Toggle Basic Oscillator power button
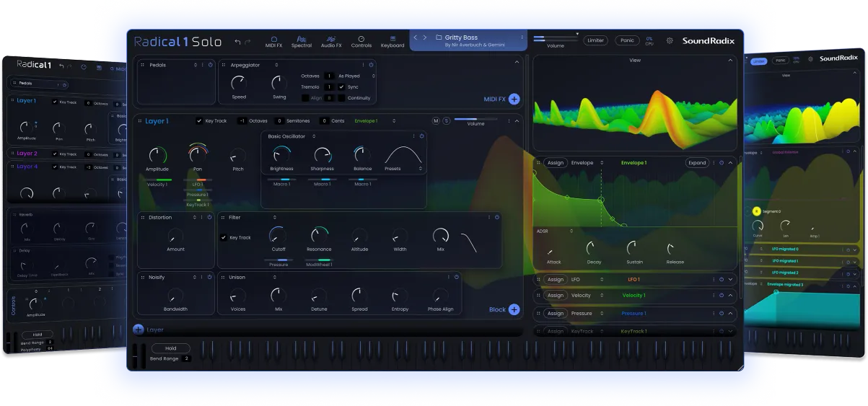This screenshot has width=868, height=406. coord(422,136)
